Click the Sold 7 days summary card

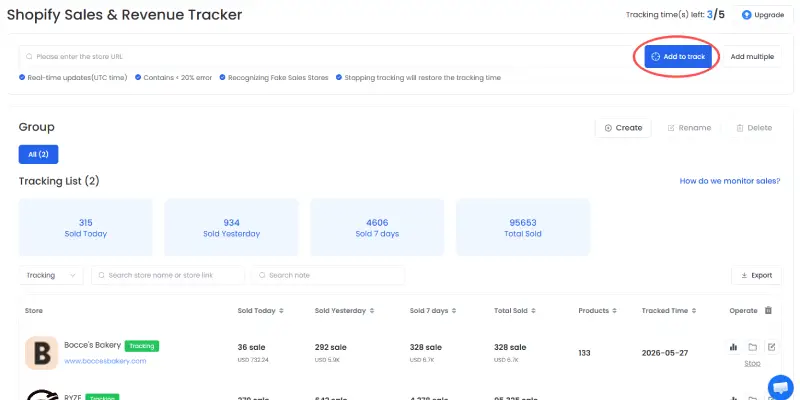377,228
